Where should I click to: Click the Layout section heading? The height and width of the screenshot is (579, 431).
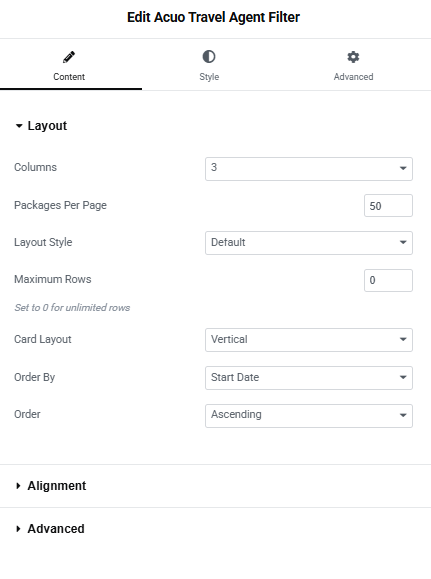pos(47,126)
